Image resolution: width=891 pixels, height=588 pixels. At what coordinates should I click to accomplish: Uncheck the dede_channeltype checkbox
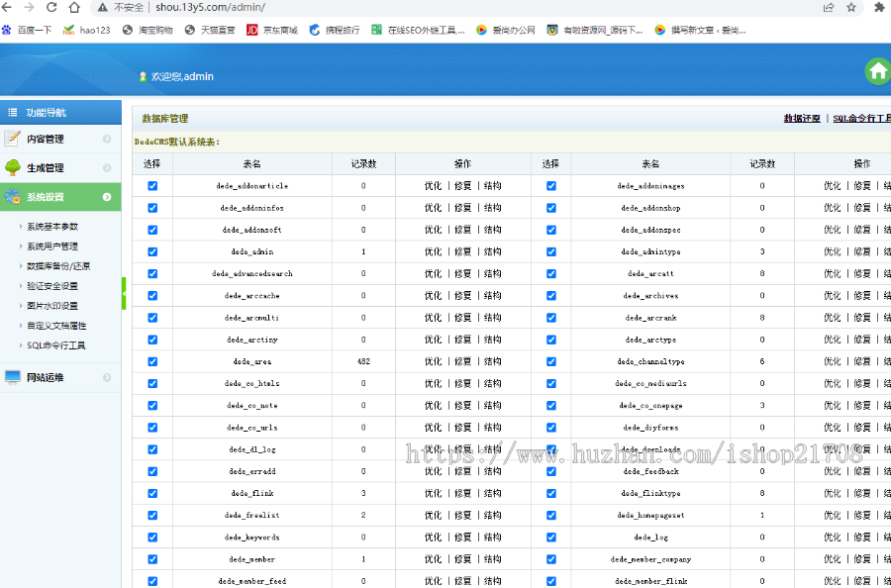[551, 361]
